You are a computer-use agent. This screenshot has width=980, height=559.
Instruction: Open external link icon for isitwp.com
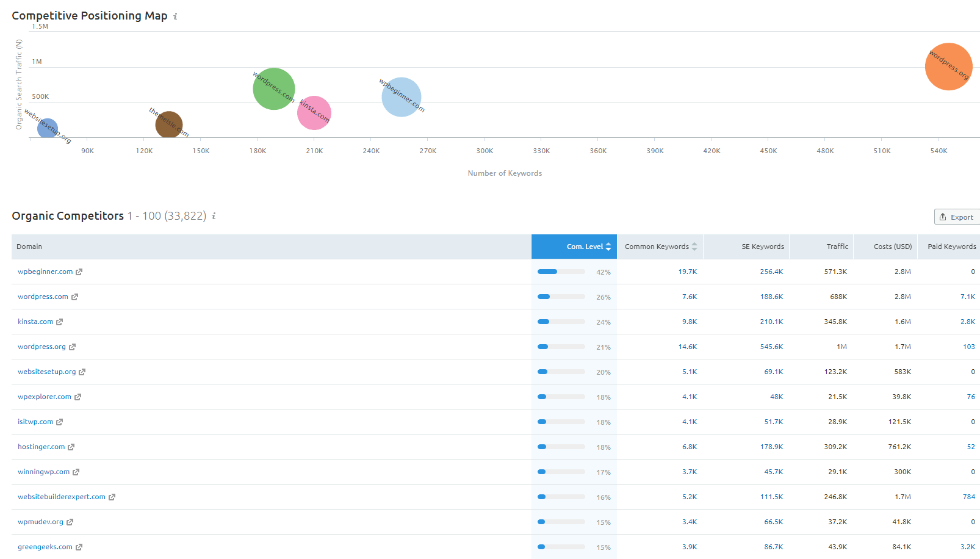tap(59, 422)
